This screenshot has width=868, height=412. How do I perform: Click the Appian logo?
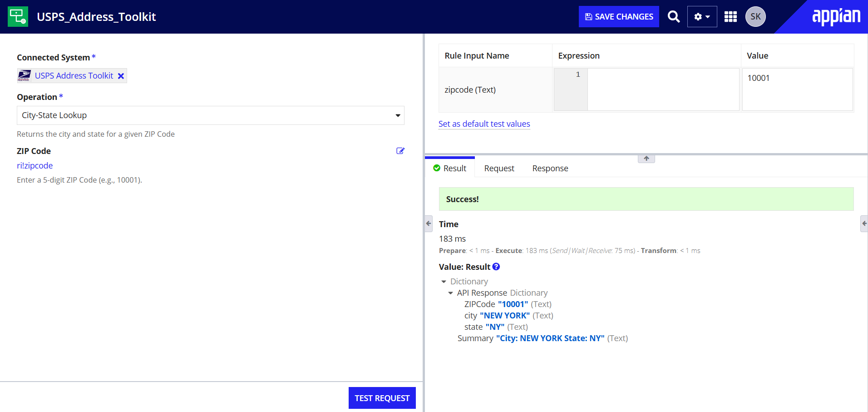pos(836,17)
